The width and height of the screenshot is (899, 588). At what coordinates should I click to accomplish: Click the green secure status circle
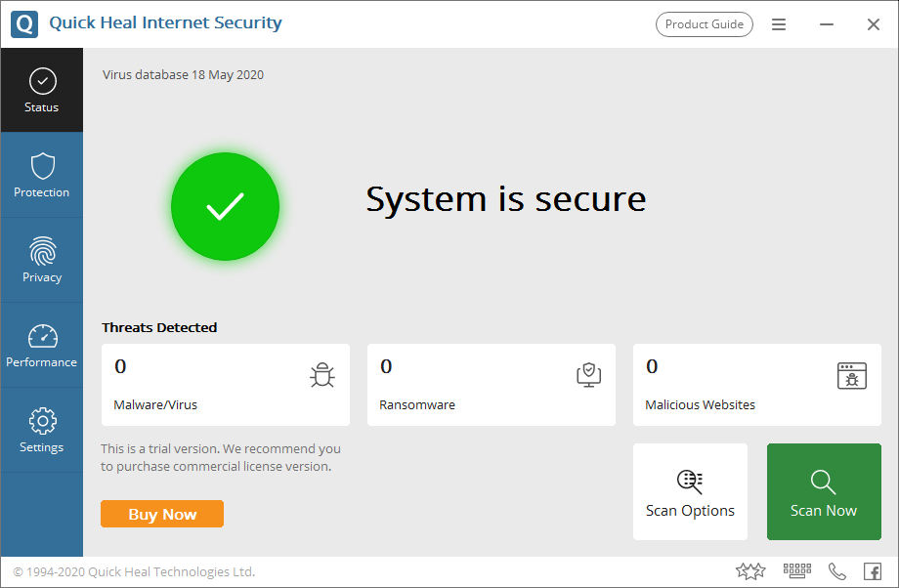click(225, 206)
